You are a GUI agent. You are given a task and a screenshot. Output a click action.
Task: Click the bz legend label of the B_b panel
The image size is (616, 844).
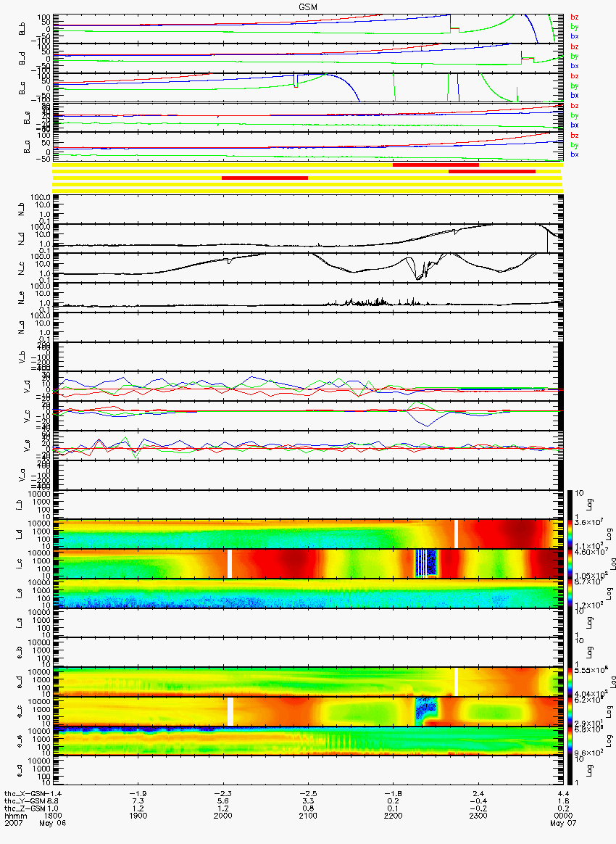pos(574,17)
